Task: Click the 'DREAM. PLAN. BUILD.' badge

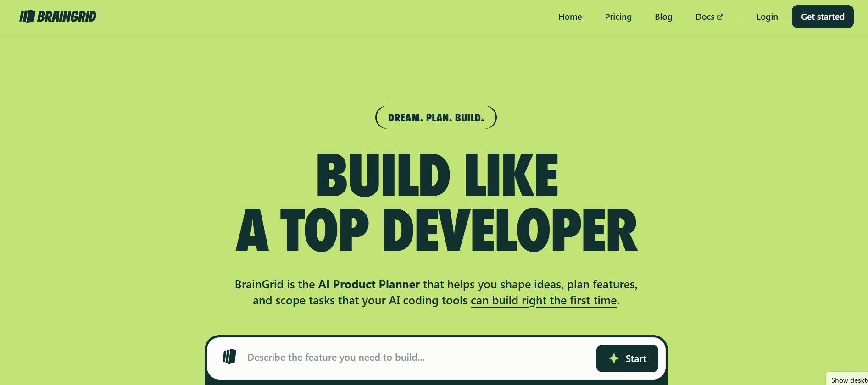Action: pyautogui.click(x=436, y=117)
